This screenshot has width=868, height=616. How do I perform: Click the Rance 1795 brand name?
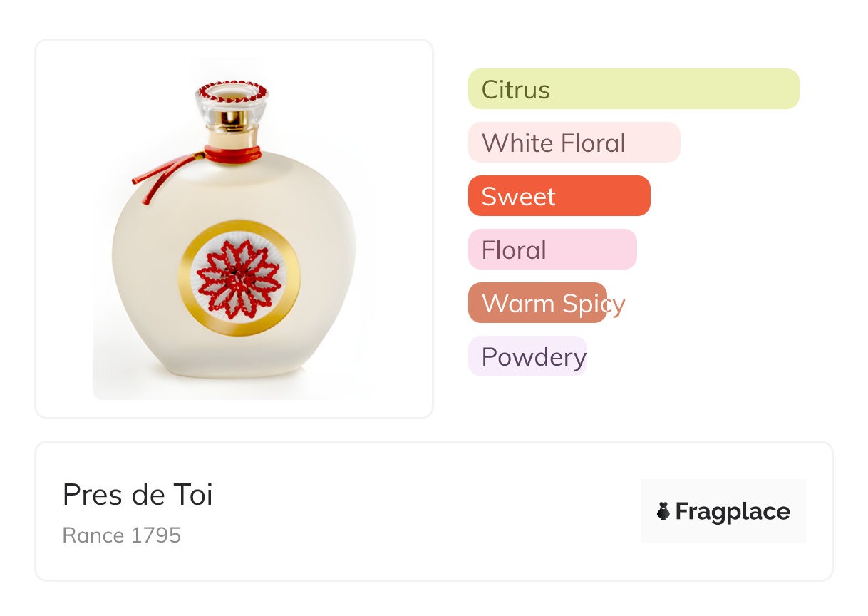pos(122,535)
